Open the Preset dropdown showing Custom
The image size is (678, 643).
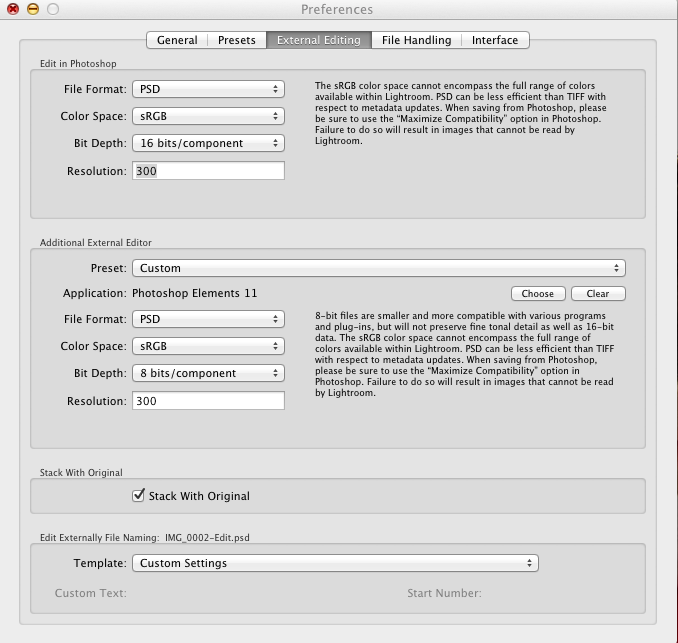click(379, 268)
